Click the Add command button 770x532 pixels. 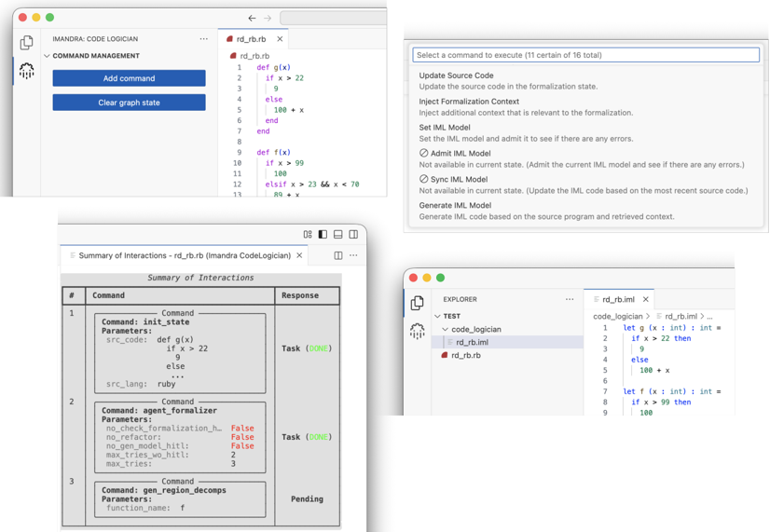(129, 78)
